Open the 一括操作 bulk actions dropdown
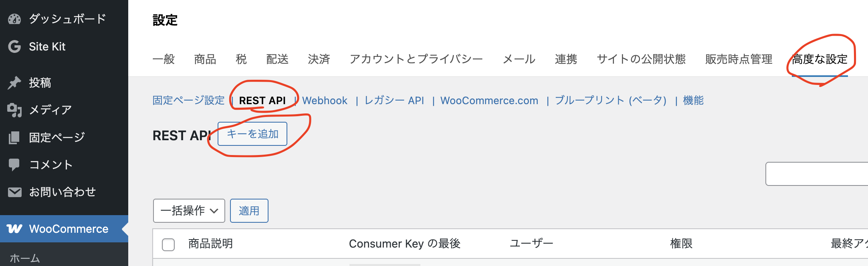This screenshot has height=266, width=868. 189,211
